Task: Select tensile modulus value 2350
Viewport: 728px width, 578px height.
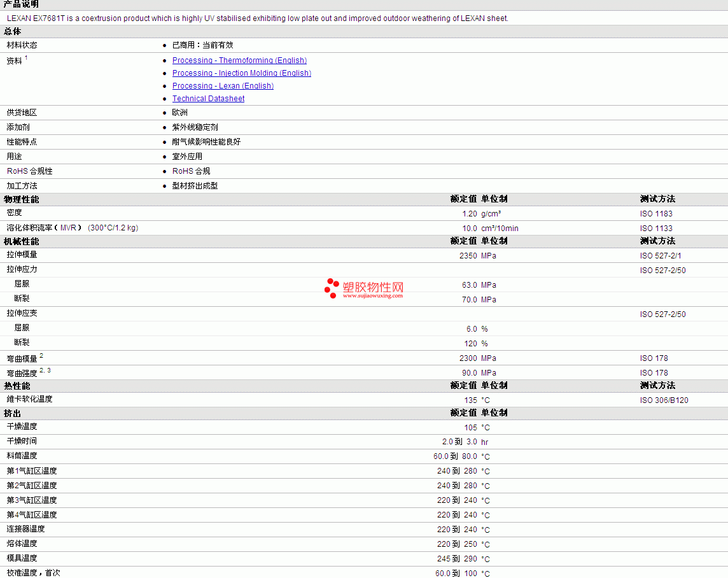Action: 468,255
